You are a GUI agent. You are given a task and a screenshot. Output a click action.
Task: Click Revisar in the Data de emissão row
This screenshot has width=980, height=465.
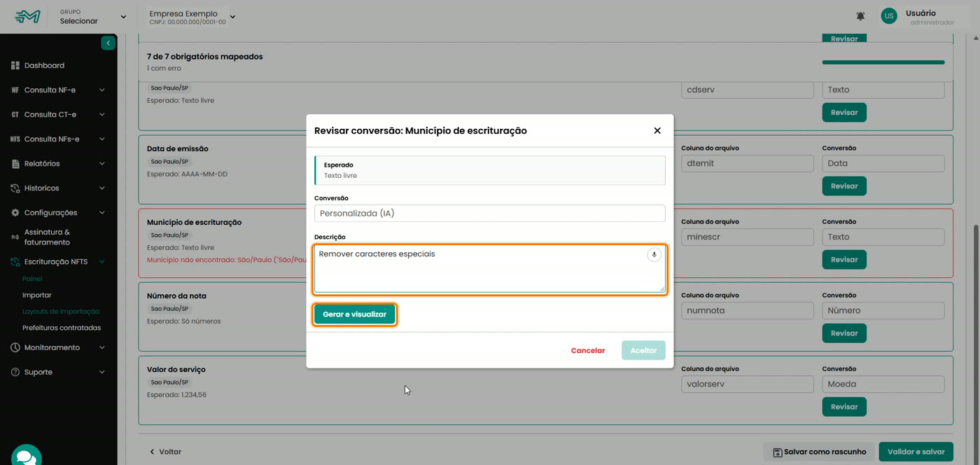click(844, 186)
